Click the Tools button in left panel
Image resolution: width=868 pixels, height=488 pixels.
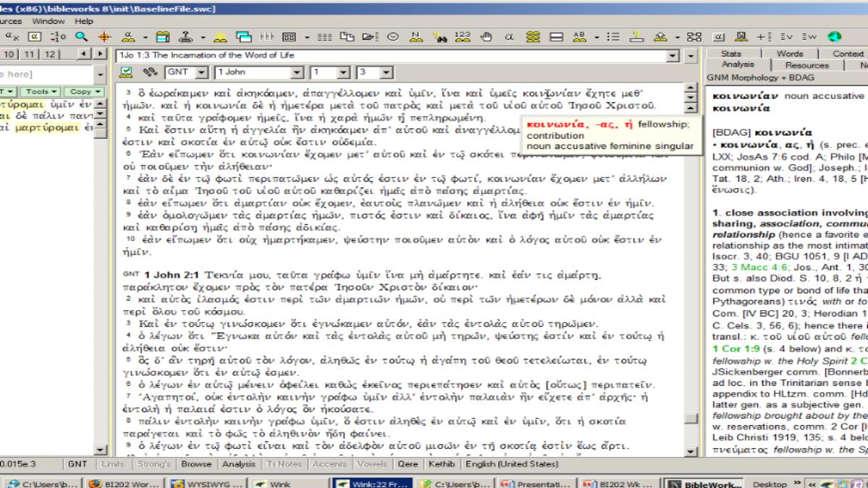click(39, 92)
